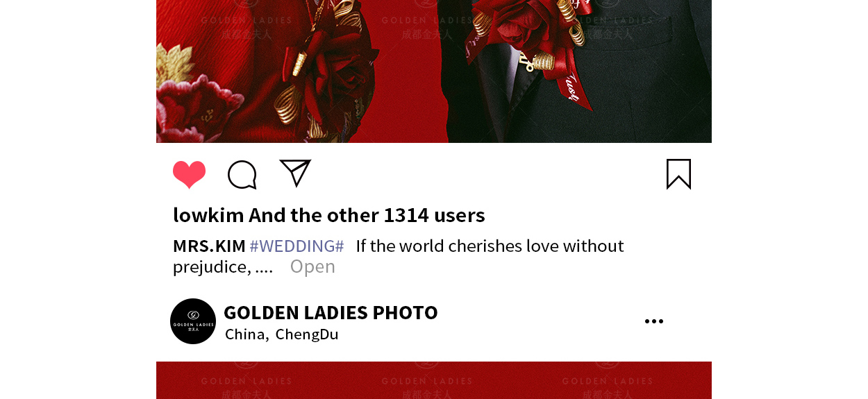
Task: Click the caption text about cherishing love
Action: 490,246
